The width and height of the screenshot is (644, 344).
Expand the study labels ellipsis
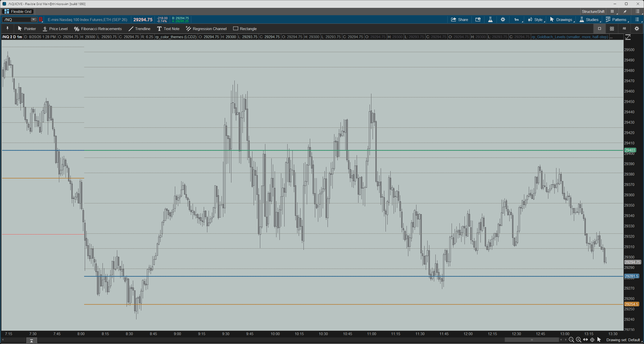tap(611, 37)
